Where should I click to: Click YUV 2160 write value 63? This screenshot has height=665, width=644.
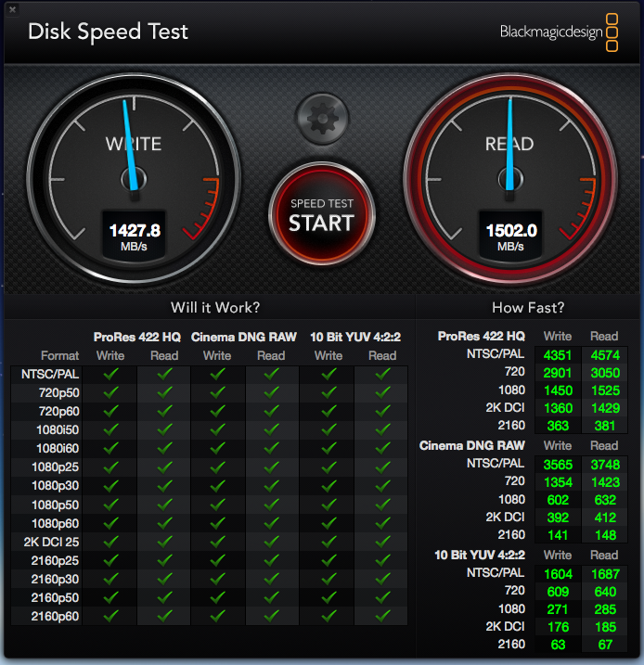pyautogui.click(x=558, y=645)
